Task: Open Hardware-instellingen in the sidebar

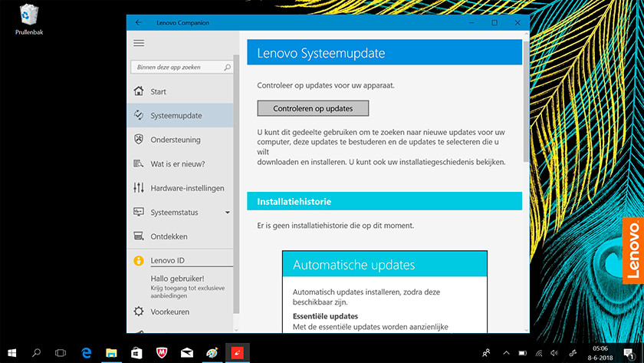Action: (180, 188)
